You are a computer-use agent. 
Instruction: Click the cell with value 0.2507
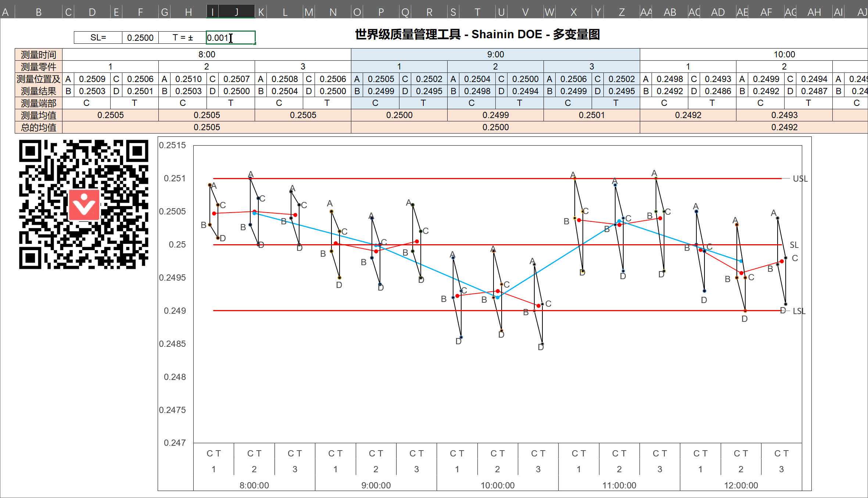[237, 79]
